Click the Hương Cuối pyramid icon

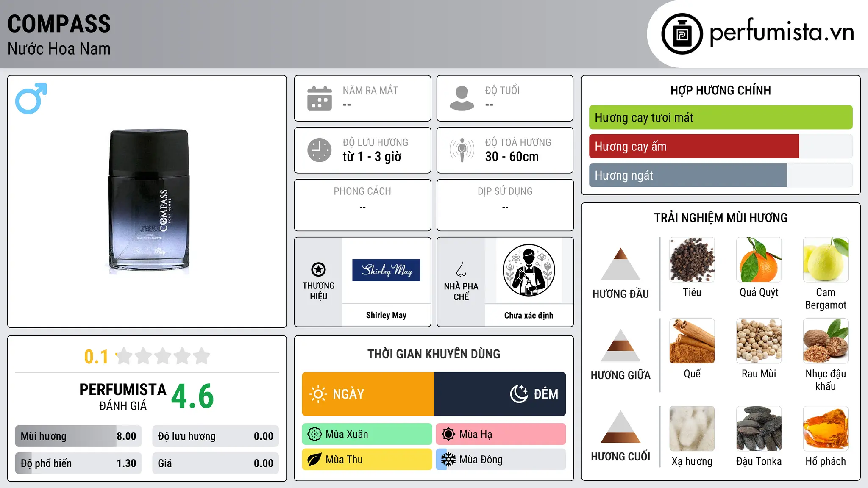(x=620, y=427)
